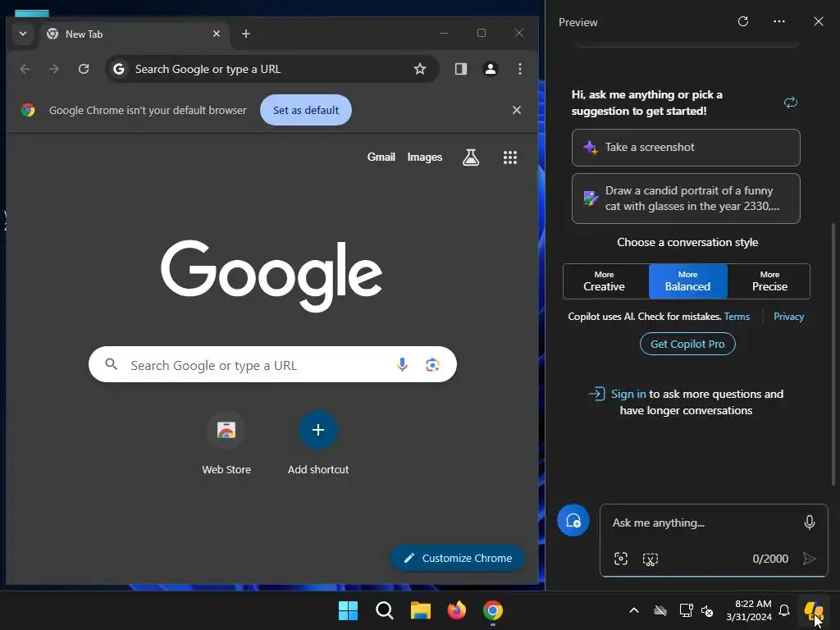Viewport: 840px width, 630px height.
Task: Open File Explorer from taskbar
Action: click(x=421, y=610)
